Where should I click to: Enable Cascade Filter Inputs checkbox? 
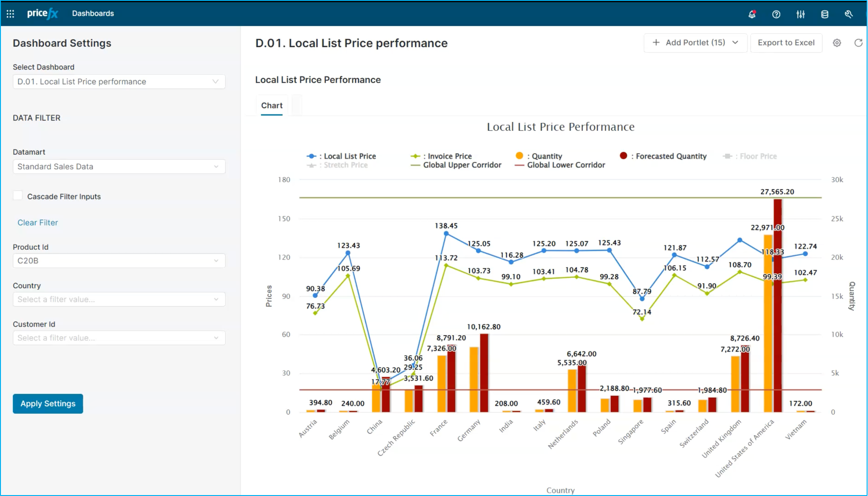pos(18,196)
